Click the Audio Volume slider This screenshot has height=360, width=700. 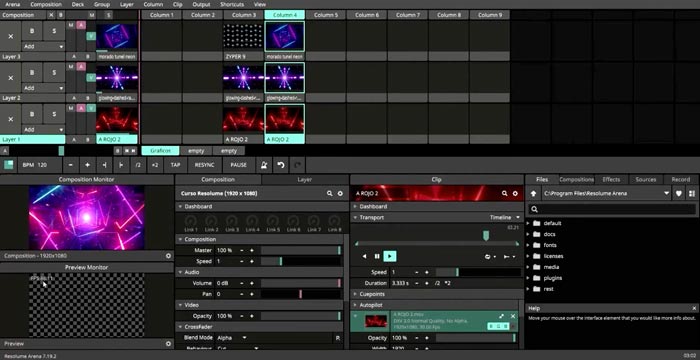[300, 283]
